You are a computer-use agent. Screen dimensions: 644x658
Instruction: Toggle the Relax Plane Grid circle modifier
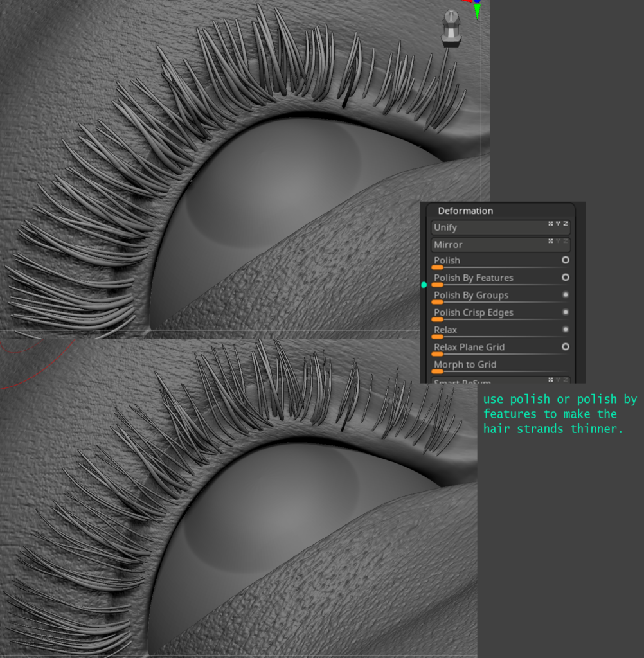(566, 347)
